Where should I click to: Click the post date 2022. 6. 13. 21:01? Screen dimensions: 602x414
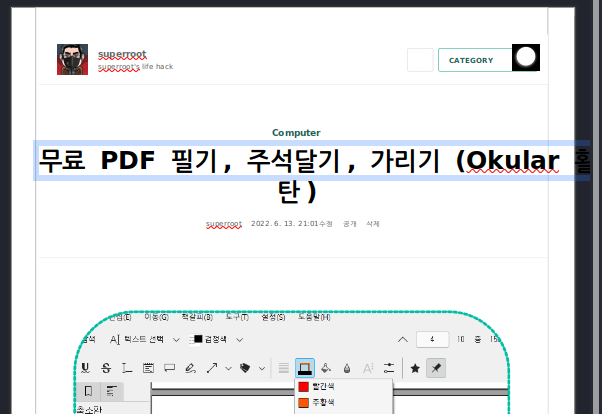[284, 224]
